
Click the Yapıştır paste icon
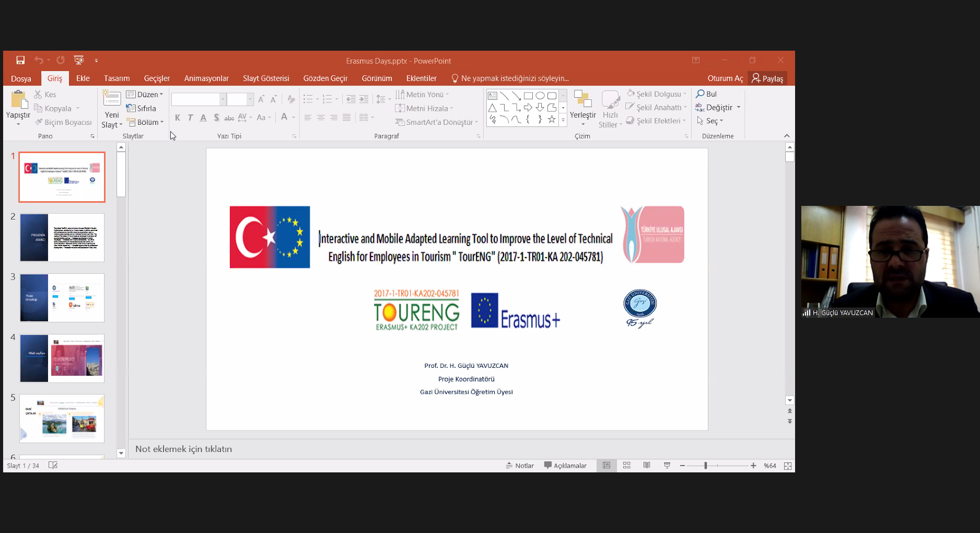[18, 100]
